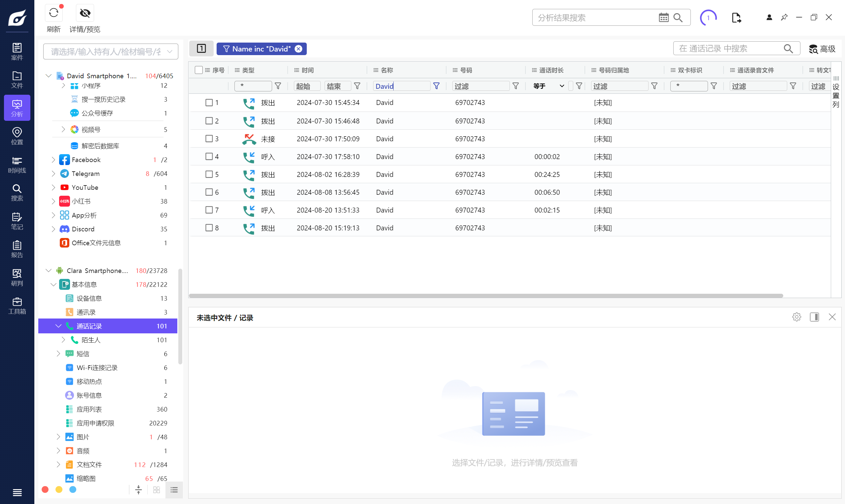Open the 时间线 timeline sidebar icon
Image resolution: width=845 pixels, height=504 pixels.
pyautogui.click(x=17, y=165)
